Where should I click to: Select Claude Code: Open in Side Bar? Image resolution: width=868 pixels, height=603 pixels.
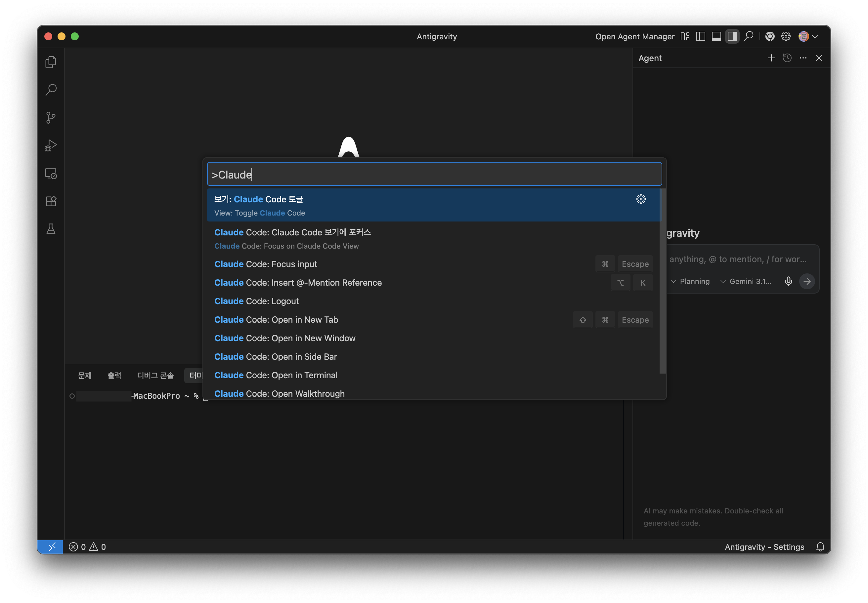point(275,357)
